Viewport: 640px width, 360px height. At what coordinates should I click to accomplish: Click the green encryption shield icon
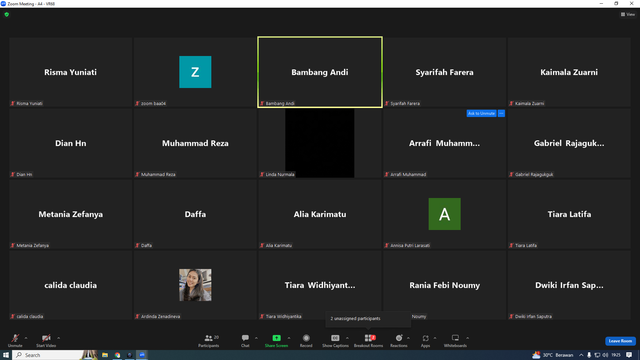coord(7,14)
